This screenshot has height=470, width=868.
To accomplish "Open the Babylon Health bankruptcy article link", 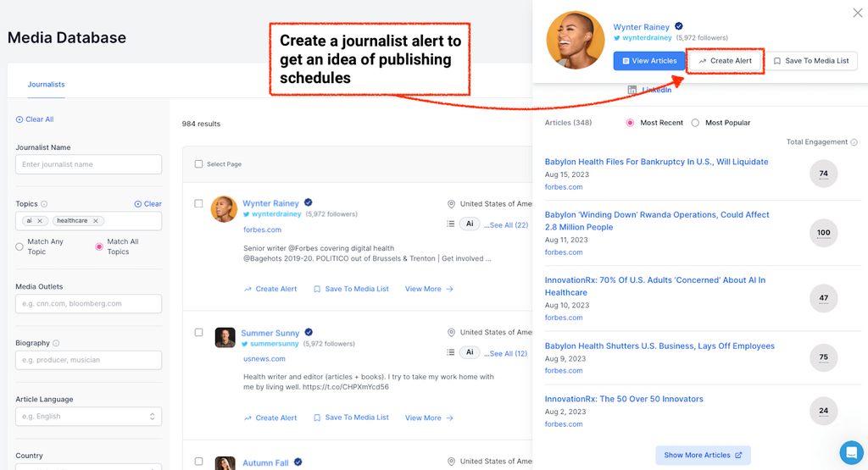I will pyautogui.click(x=656, y=162).
